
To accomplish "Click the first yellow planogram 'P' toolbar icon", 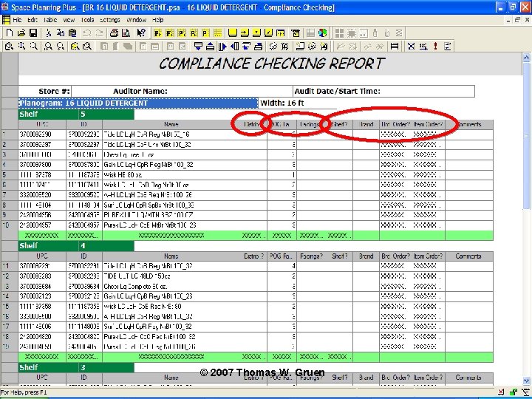I will [157, 33].
